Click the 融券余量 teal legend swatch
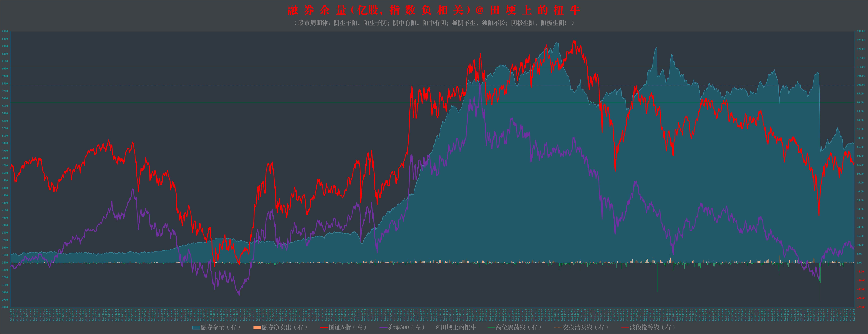Viewport: 868px width, 334px height. [x=196, y=328]
